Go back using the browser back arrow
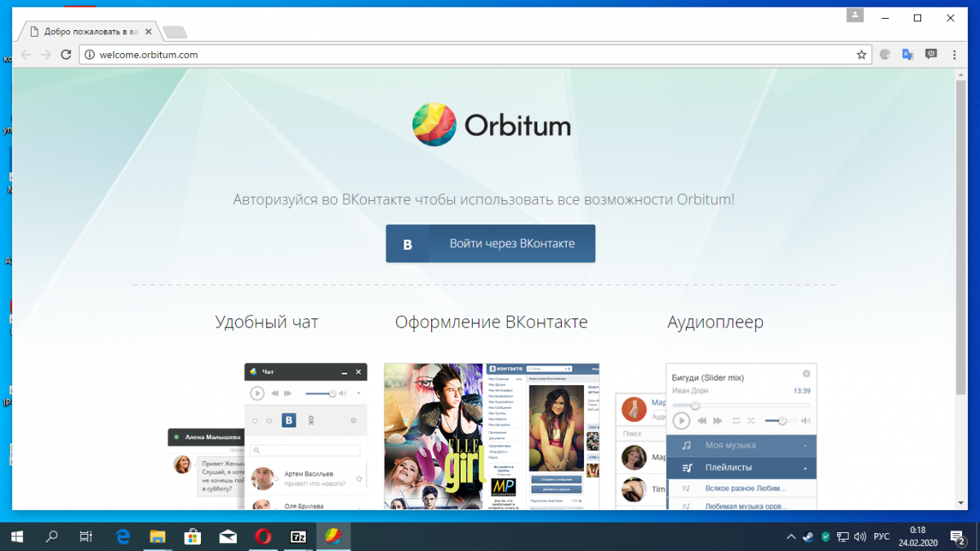 (25, 55)
